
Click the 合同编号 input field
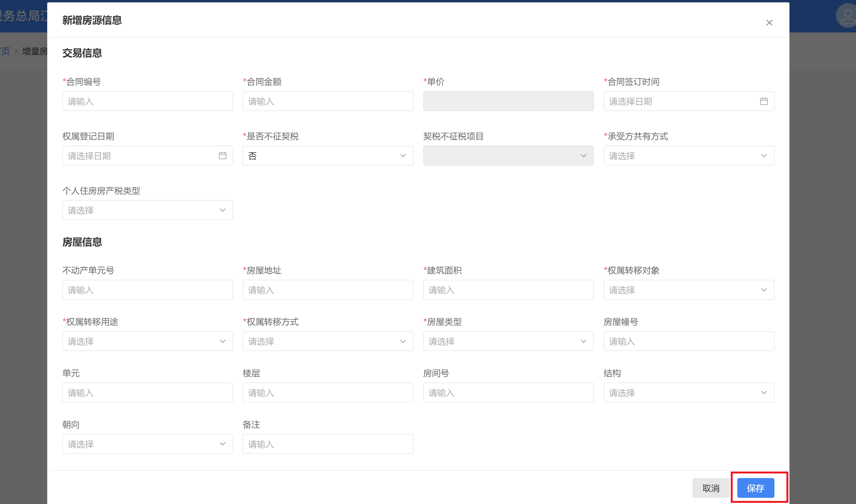(147, 101)
